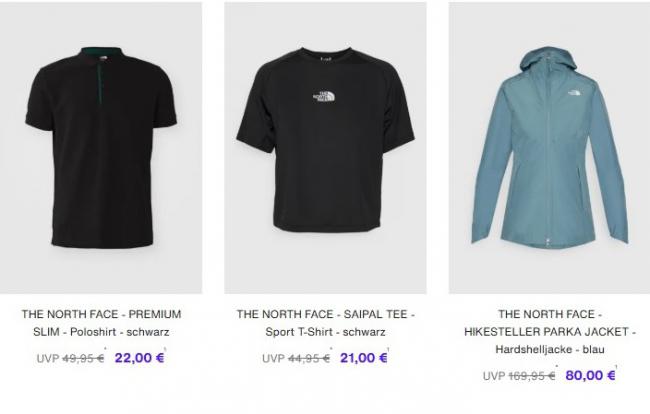This screenshot has height=414, width=650.
Task: Click the crossed-out UVP 44,95 € price
Action: coord(296,358)
